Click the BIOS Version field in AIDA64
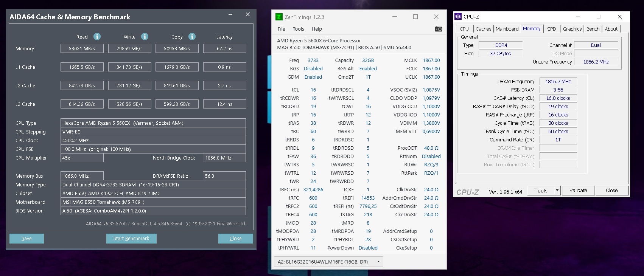644x276 pixels. (153, 211)
